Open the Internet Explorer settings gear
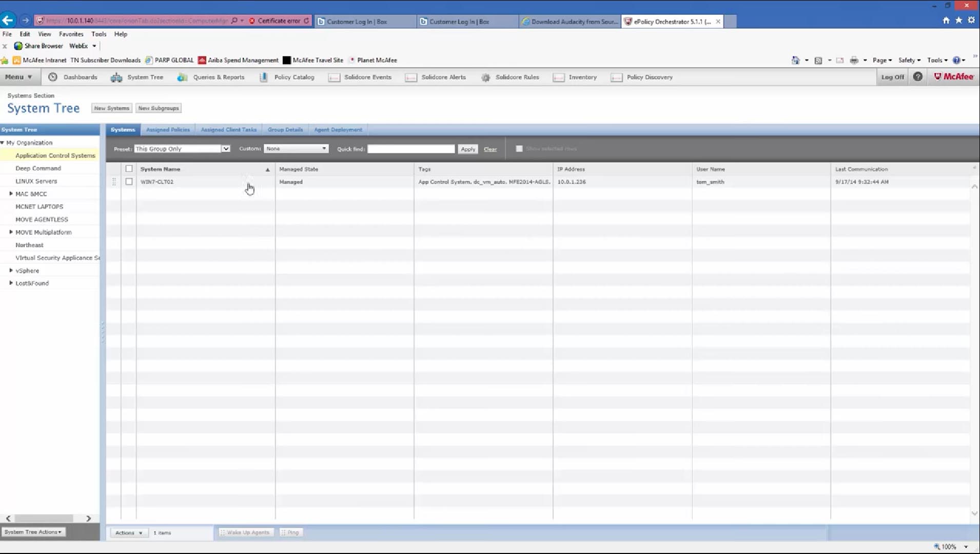980x554 pixels. click(971, 21)
